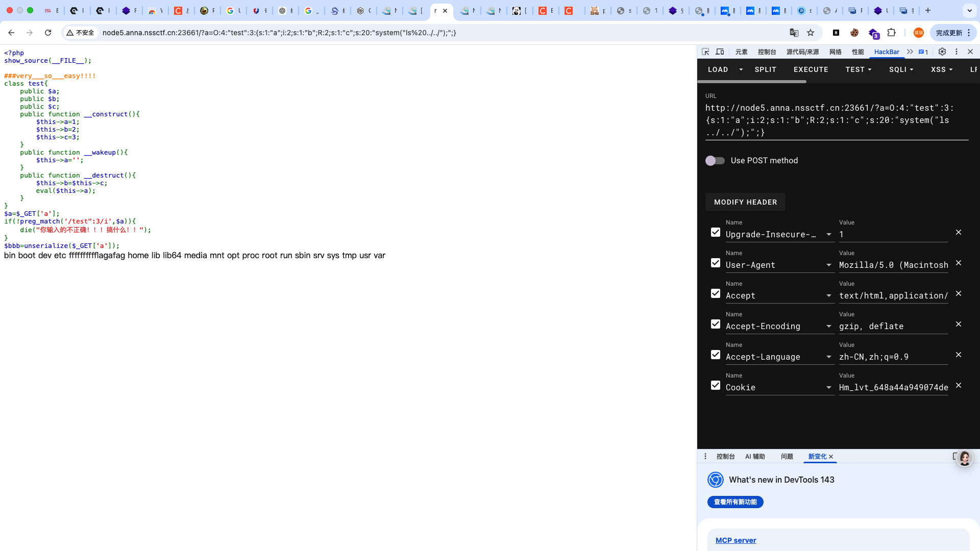Open the cookie extension icon

[854, 33]
